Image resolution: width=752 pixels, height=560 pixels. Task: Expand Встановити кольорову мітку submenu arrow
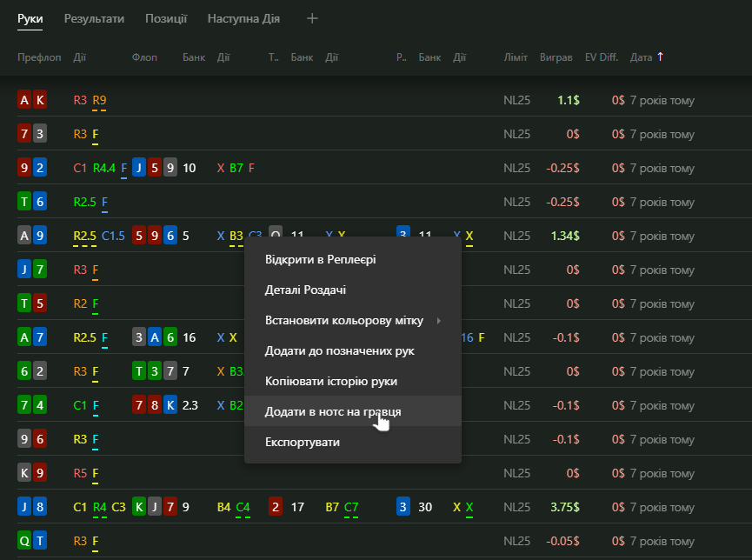coord(439,321)
